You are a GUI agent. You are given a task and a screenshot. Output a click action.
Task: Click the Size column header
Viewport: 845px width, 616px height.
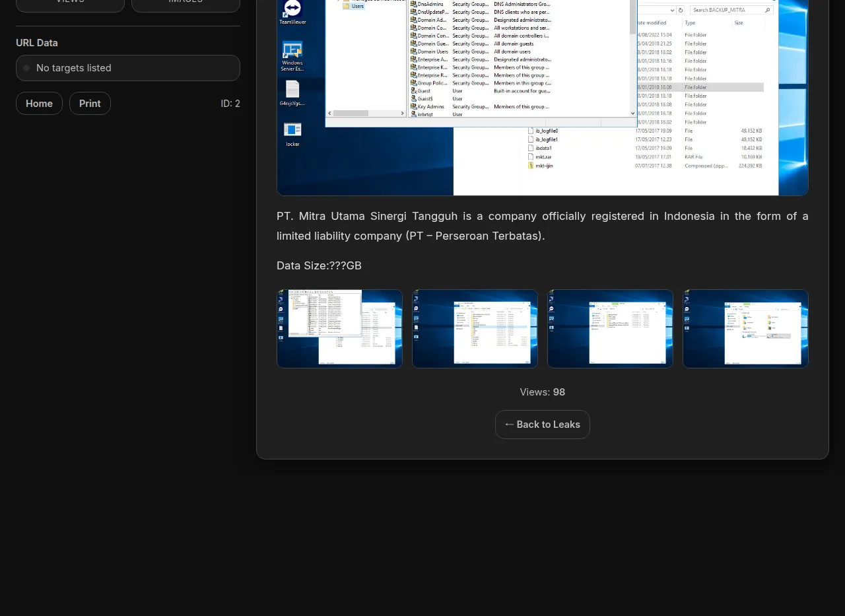click(739, 22)
